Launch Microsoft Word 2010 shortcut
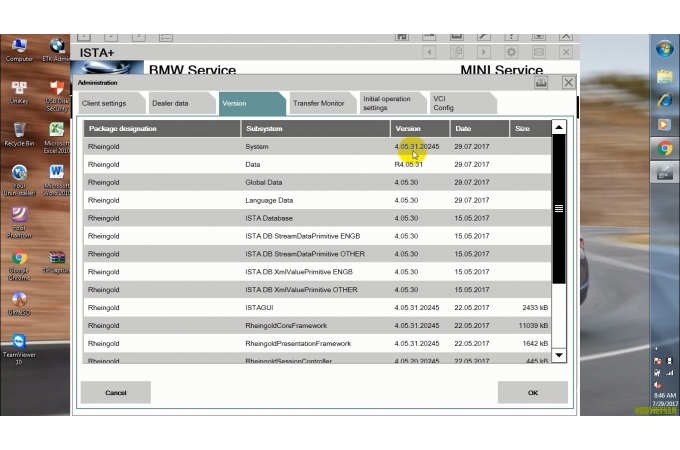 (x=56, y=180)
